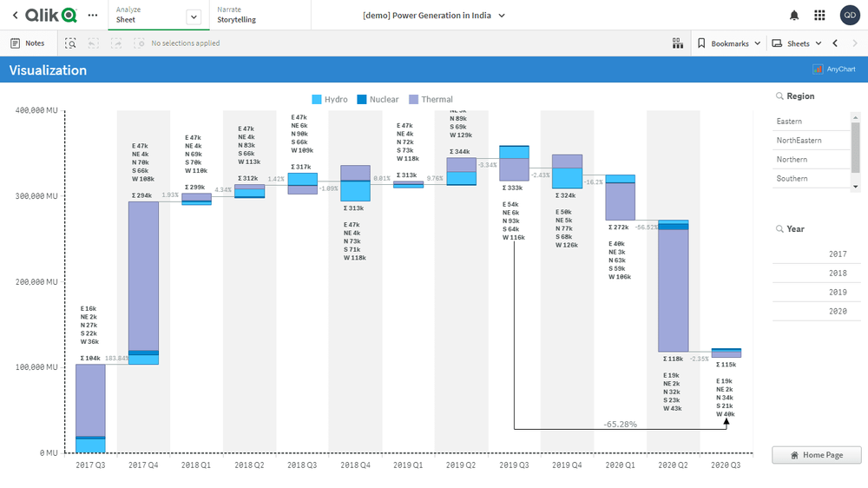Switch to Narrate Storytelling tab
The height and width of the screenshot is (488, 868).
[x=236, y=15]
